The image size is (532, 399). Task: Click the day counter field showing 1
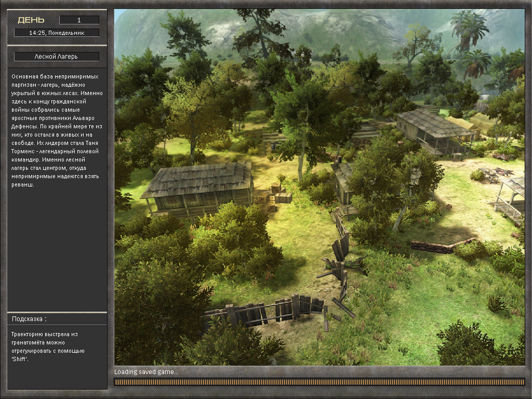(79, 20)
